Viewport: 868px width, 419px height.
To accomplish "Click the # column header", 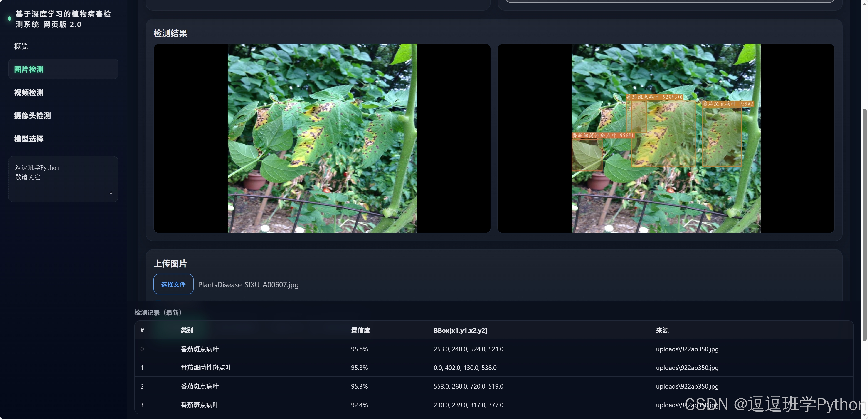I will tap(142, 330).
